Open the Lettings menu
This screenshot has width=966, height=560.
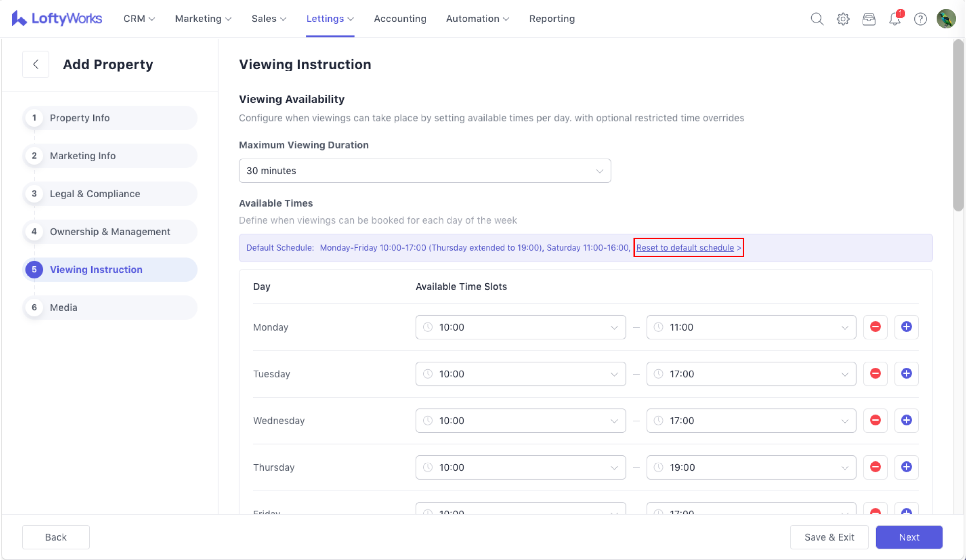pos(330,19)
